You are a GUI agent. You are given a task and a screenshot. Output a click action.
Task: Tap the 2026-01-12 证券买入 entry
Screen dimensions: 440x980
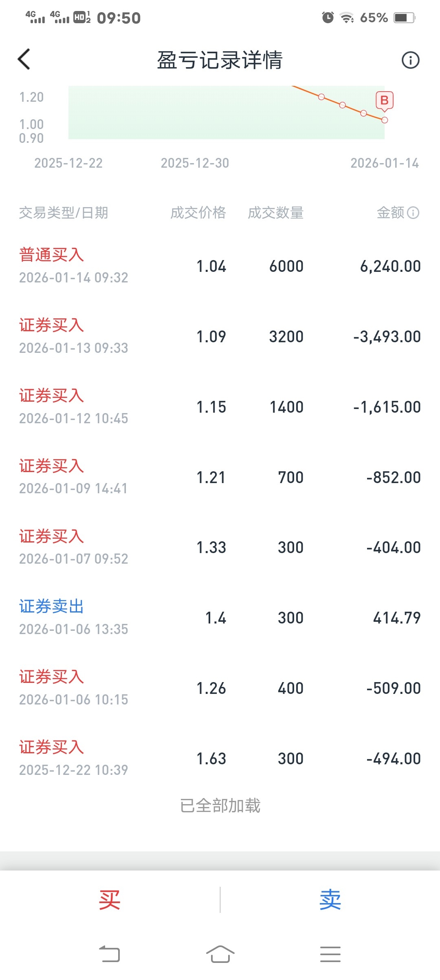(220, 407)
